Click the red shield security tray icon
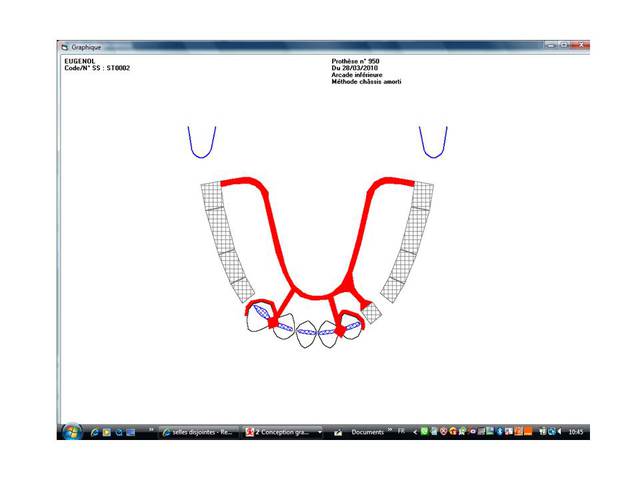This screenshot has width=640, height=480. pyautogui.click(x=444, y=432)
